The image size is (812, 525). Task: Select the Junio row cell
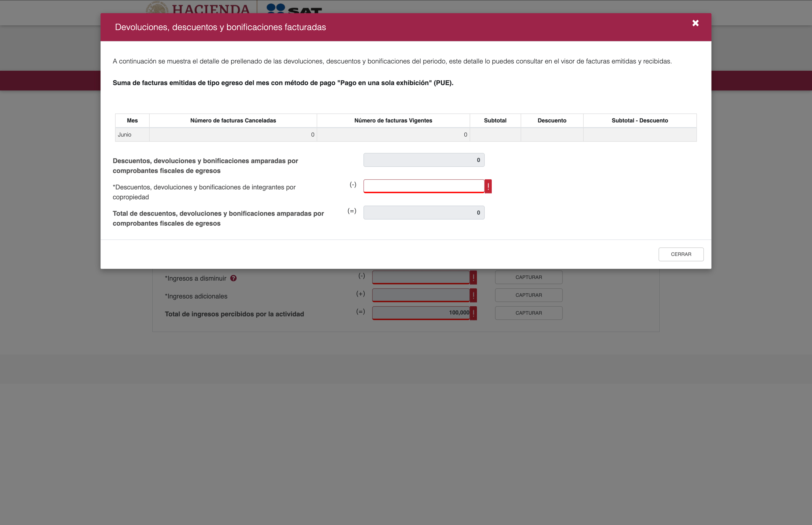click(132, 135)
